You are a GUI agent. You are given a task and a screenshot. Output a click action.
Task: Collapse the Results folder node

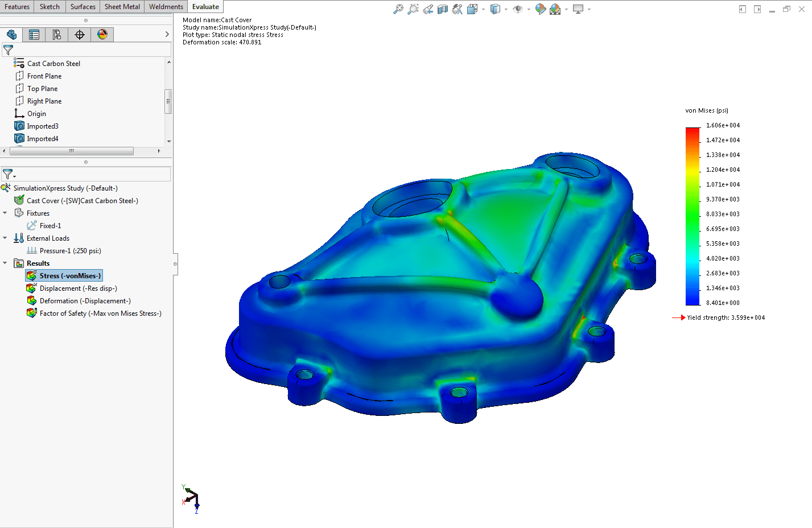pos(5,263)
